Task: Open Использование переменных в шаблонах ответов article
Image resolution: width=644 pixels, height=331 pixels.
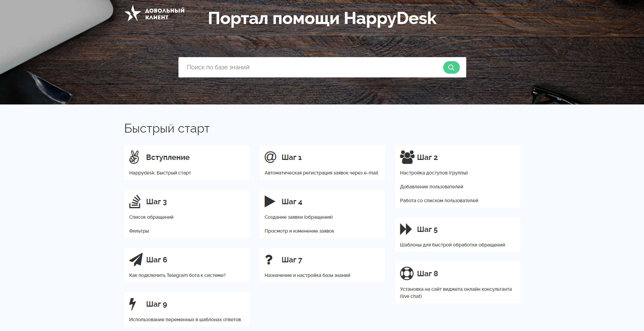Action: pyautogui.click(x=185, y=320)
